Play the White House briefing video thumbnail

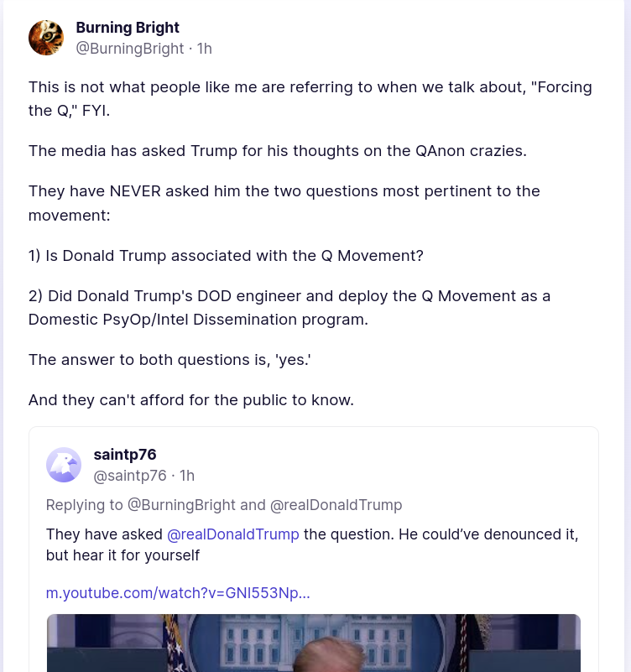(x=313, y=643)
